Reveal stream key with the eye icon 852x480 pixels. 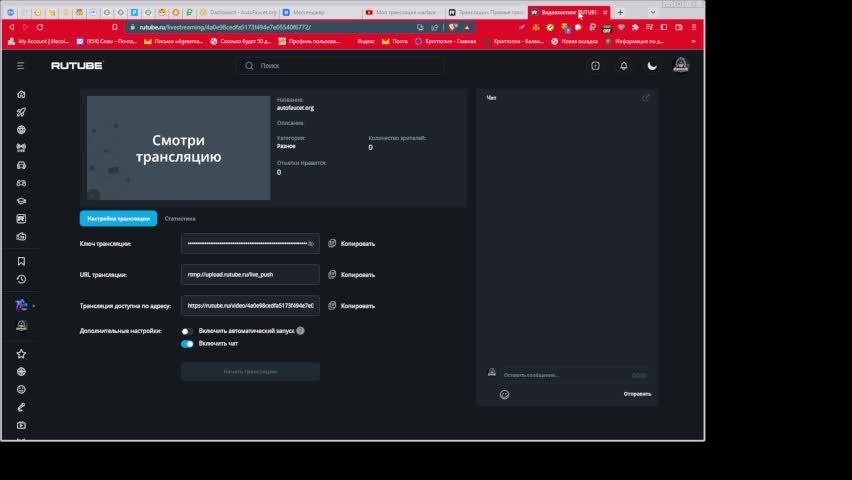(311, 244)
